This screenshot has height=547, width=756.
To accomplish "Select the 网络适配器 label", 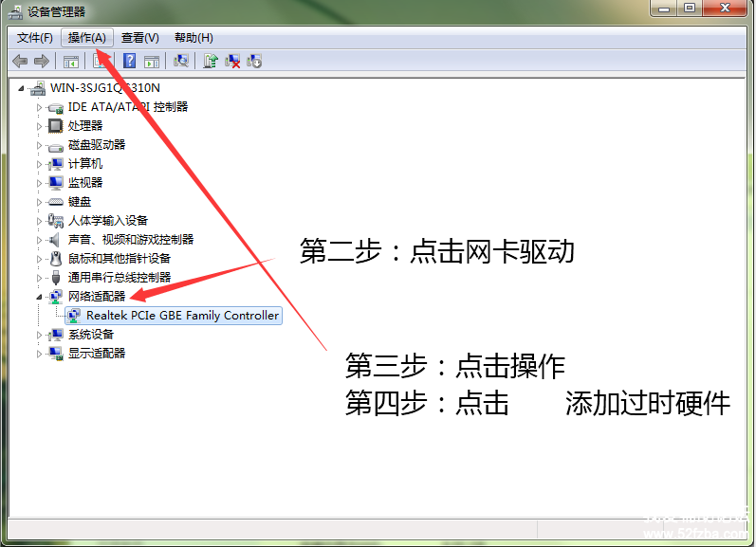I will [x=97, y=296].
